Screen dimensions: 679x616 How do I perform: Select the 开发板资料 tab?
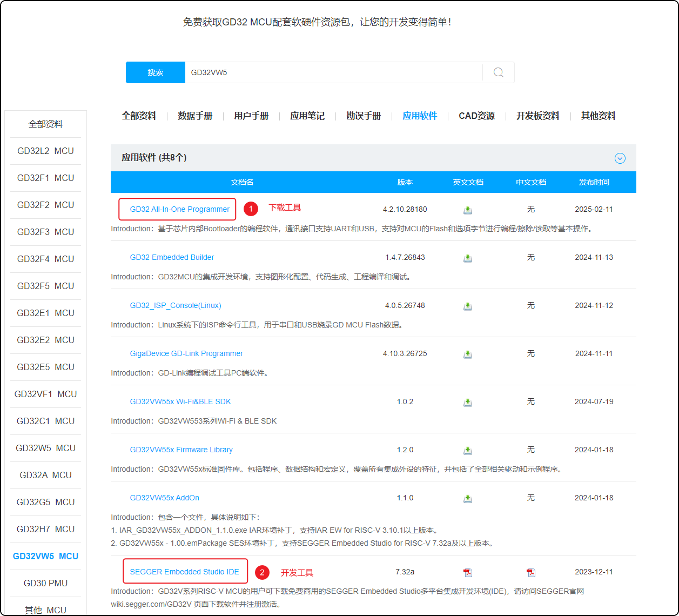[537, 116]
